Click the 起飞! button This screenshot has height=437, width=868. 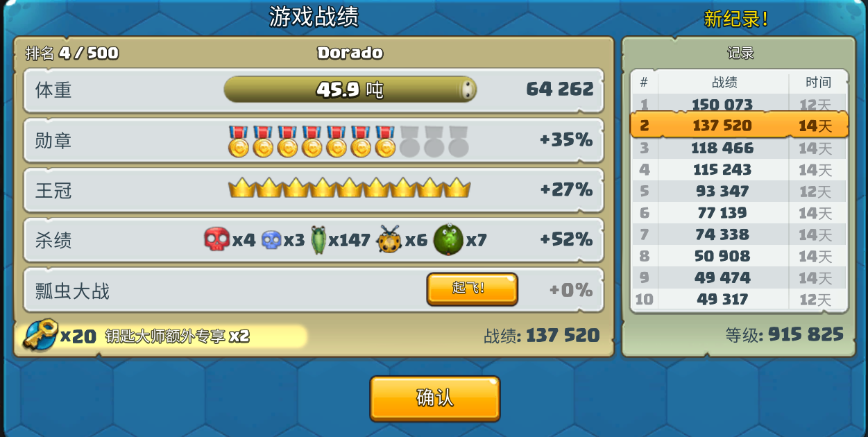472,289
